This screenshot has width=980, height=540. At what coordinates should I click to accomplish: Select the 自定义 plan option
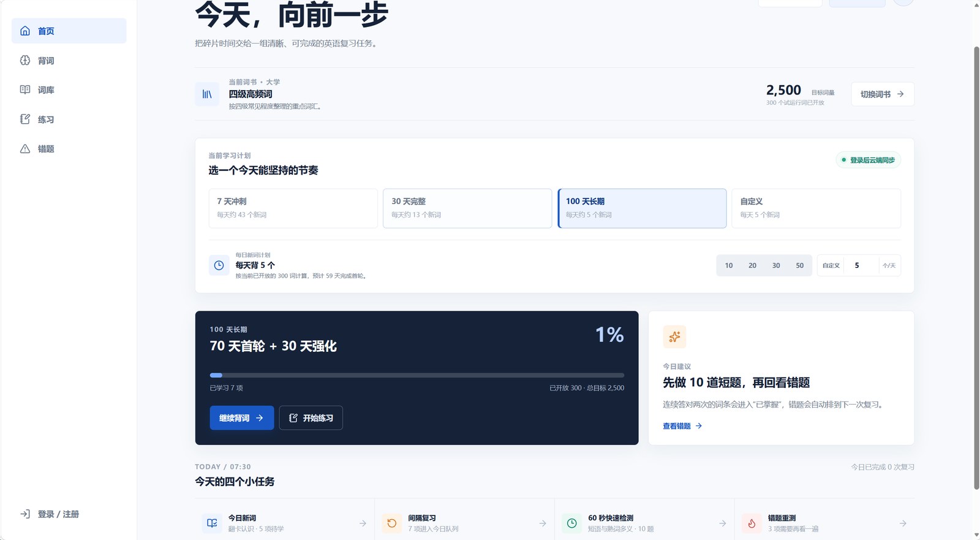coord(816,208)
